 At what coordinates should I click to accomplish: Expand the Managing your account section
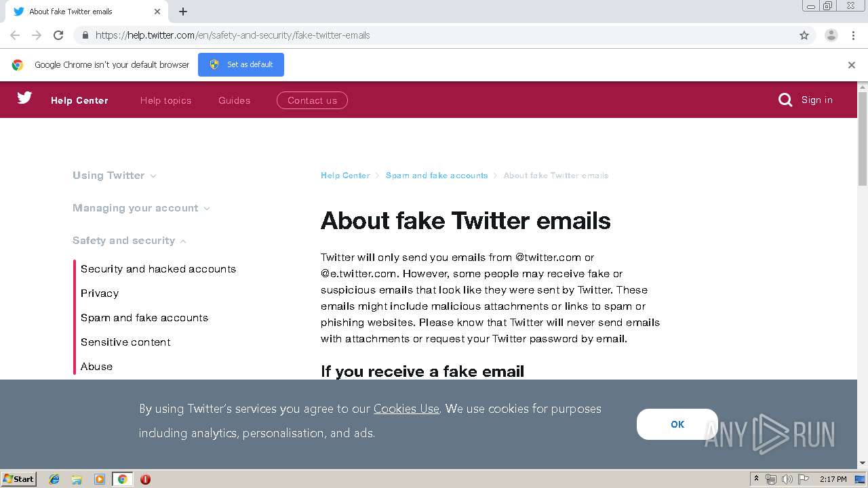pos(141,208)
